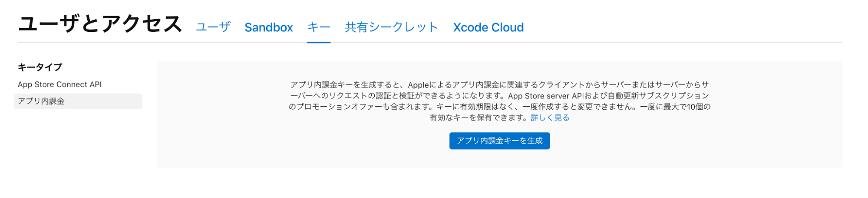The width and height of the screenshot is (868, 198).
Task: Click the アプリ内課金キーを生成 button
Action: click(499, 141)
